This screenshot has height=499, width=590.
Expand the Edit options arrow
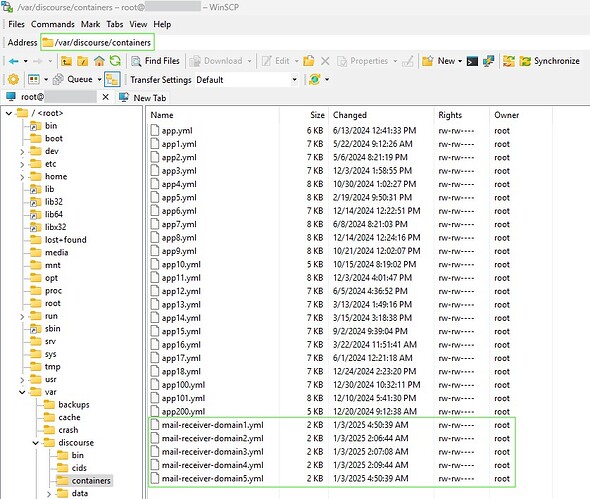pyautogui.click(x=297, y=61)
